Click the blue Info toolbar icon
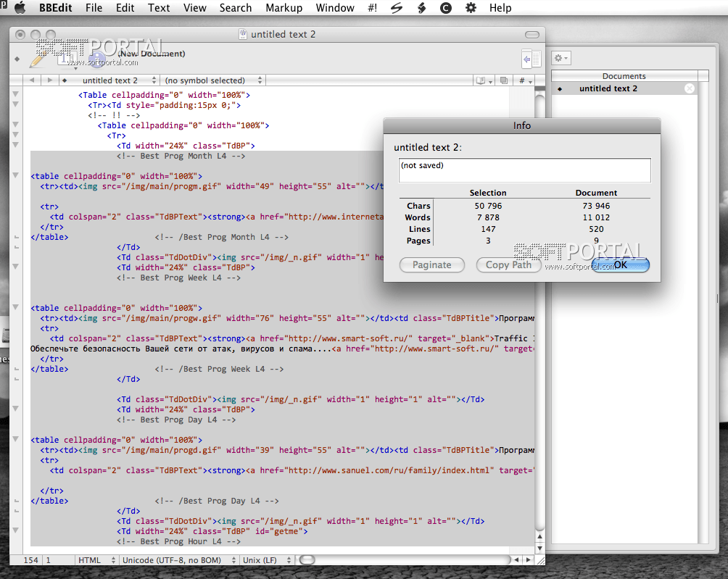This screenshot has height=579, width=728. click(x=97, y=59)
